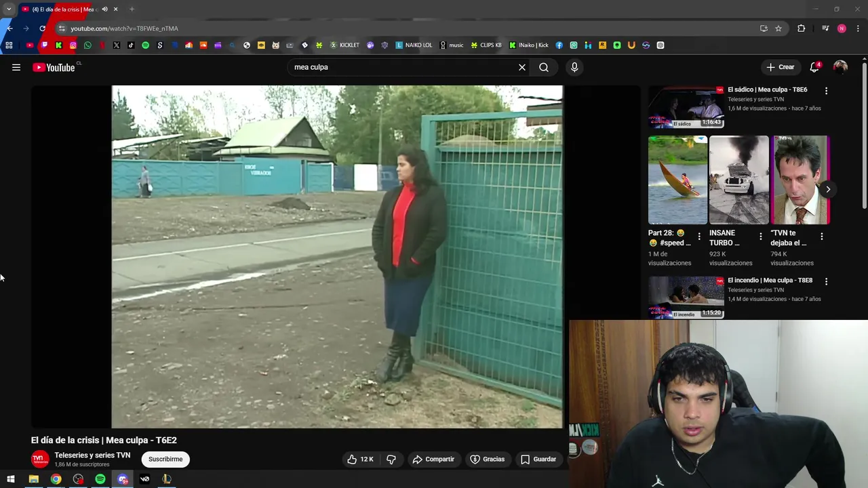The image size is (868, 488).
Task: Open Chrome media controls icon
Action: pos(825,28)
